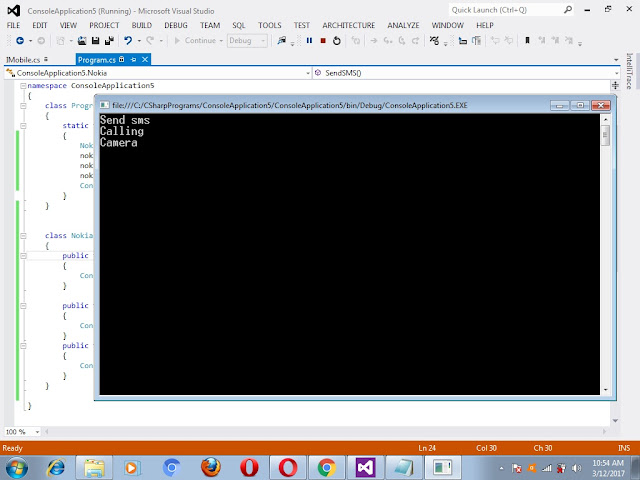This screenshot has width=640, height=480.
Task: Open the SQL menu
Action: pos(239,25)
